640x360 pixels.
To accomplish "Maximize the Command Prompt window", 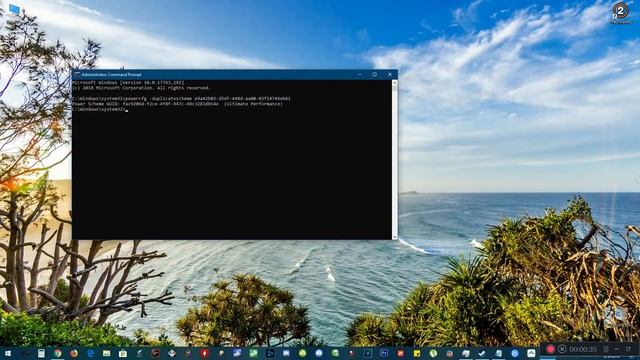I will pyautogui.click(x=375, y=75).
